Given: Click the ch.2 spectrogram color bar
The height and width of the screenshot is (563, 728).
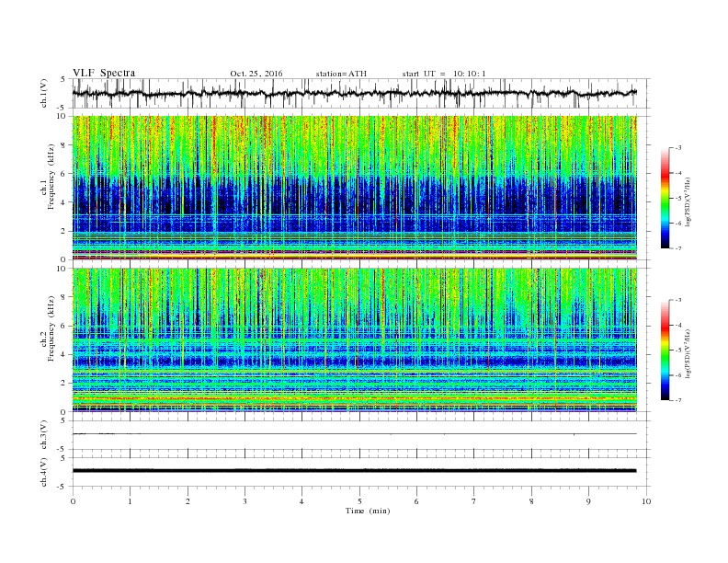Looking at the screenshot, I should click(x=665, y=350).
